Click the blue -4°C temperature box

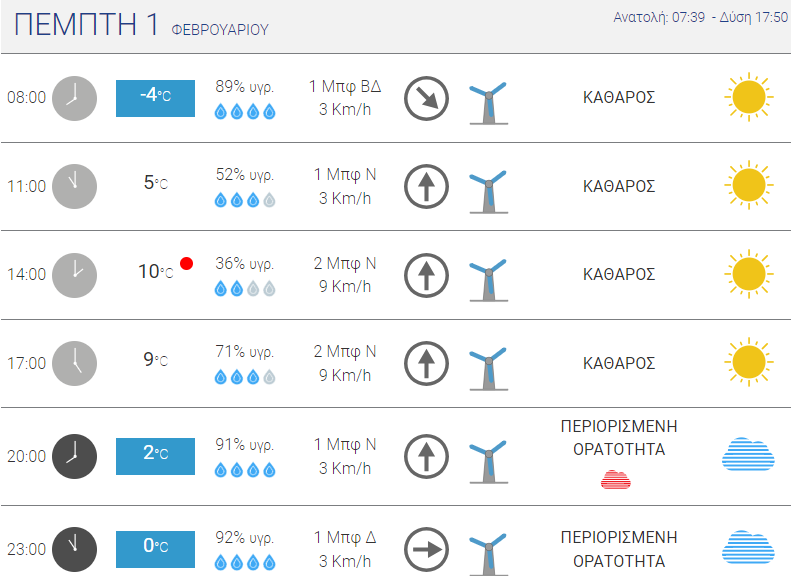tap(155, 98)
